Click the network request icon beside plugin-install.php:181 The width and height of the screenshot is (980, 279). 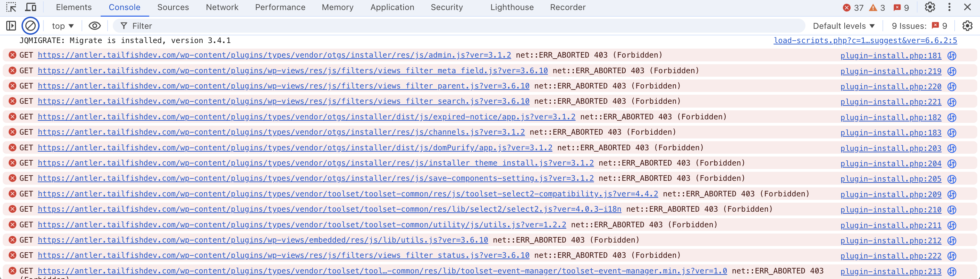point(952,56)
